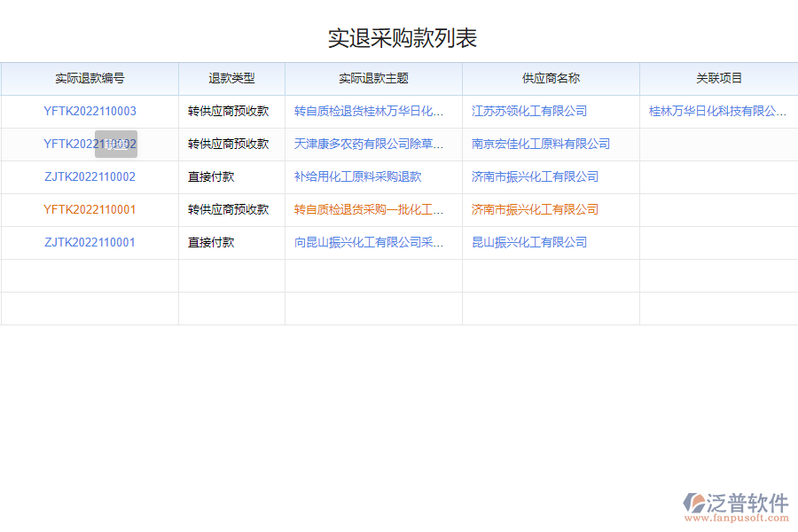Click the 供应商名称 column header
The height and width of the screenshot is (532, 798).
tap(550, 78)
